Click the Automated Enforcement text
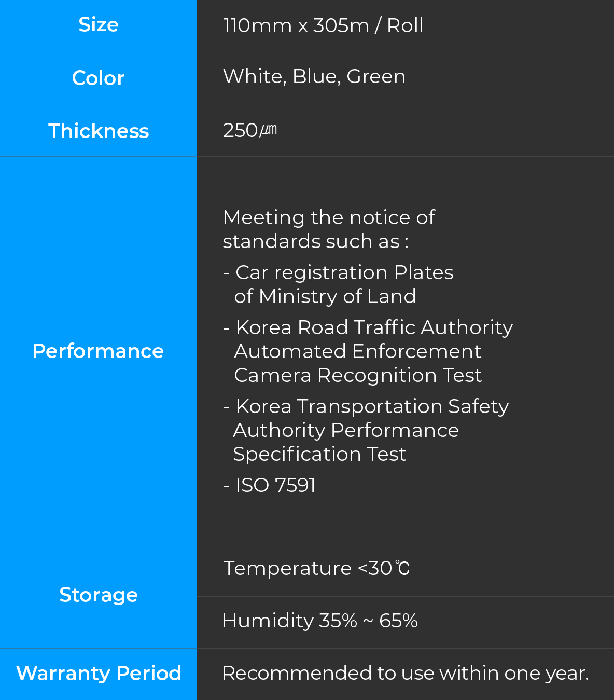Screen dimensions: 614x700 (x=358, y=351)
